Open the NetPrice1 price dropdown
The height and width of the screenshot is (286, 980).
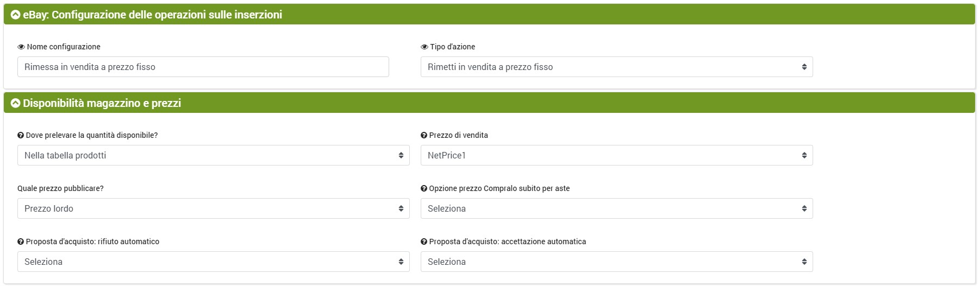pos(616,155)
